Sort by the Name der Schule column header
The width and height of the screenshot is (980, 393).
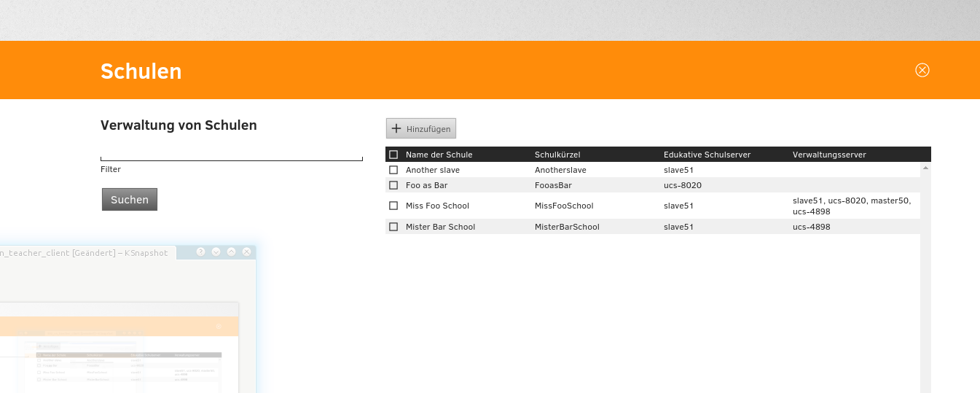pos(439,155)
